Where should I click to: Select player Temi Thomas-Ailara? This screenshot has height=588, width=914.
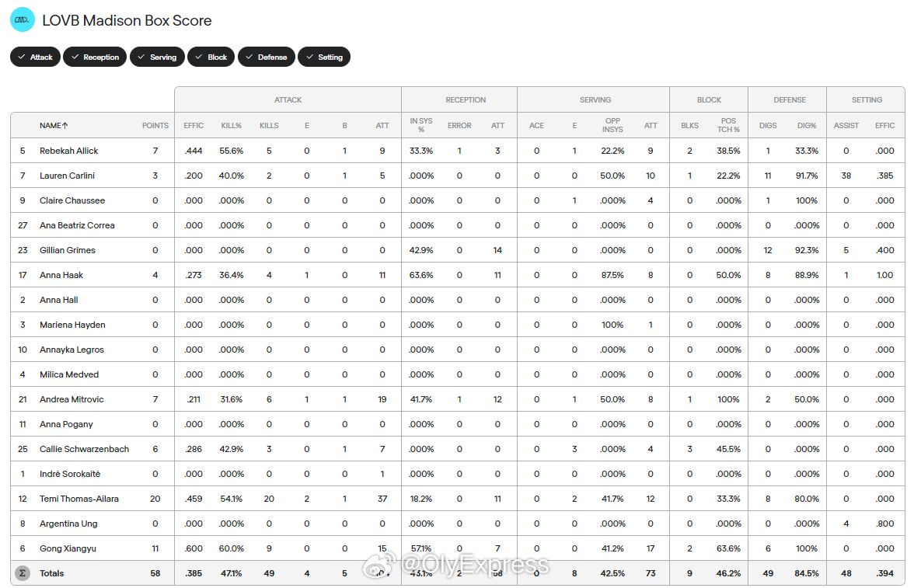pyautogui.click(x=79, y=499)
